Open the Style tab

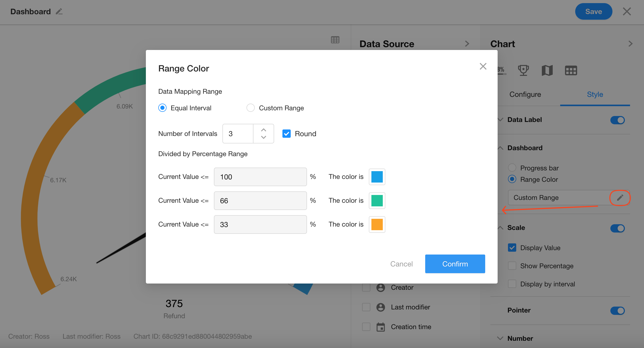[595, 95]
